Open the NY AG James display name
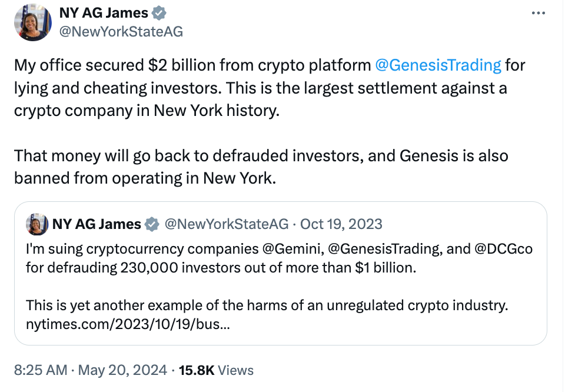 click(104, 13)
